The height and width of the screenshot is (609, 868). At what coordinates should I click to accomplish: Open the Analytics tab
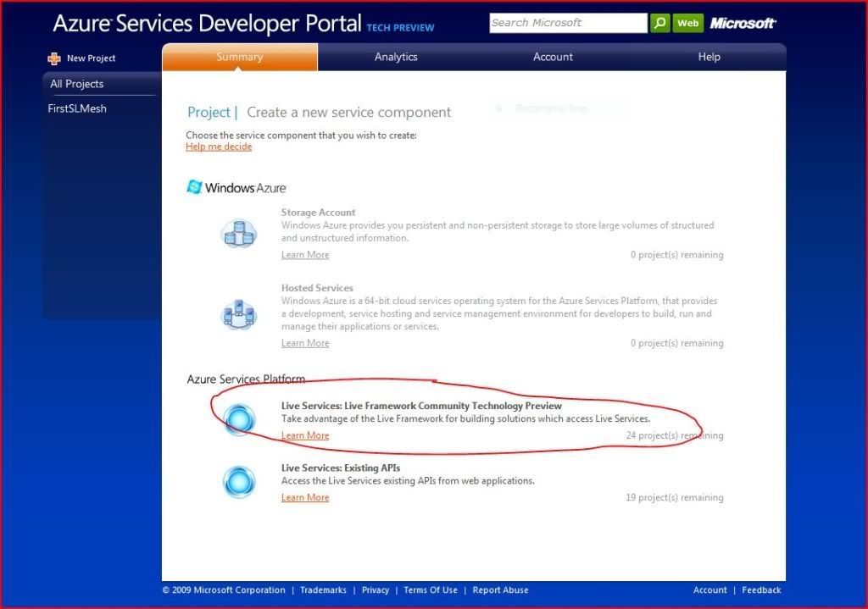[x=396, y=57]
